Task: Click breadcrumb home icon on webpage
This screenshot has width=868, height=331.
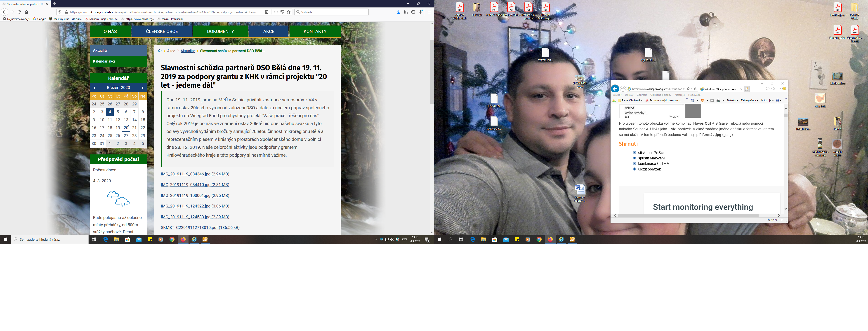Action: (160, 51)
